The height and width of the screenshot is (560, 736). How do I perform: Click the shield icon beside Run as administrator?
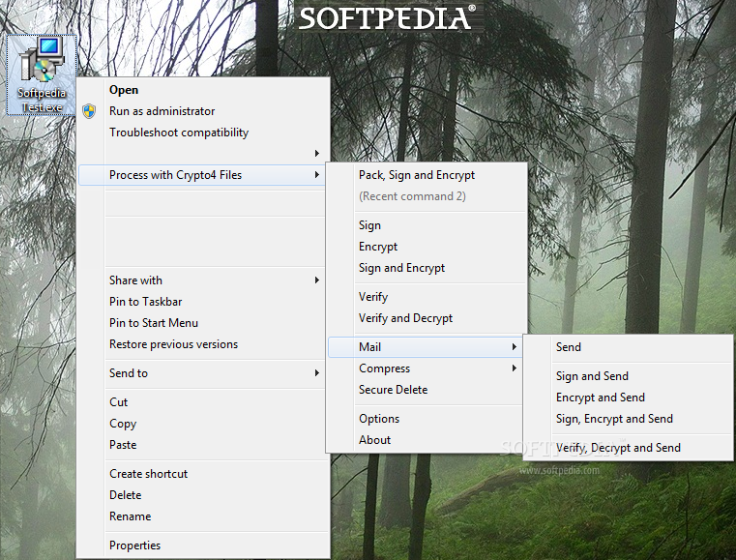[x=89, y=111]
